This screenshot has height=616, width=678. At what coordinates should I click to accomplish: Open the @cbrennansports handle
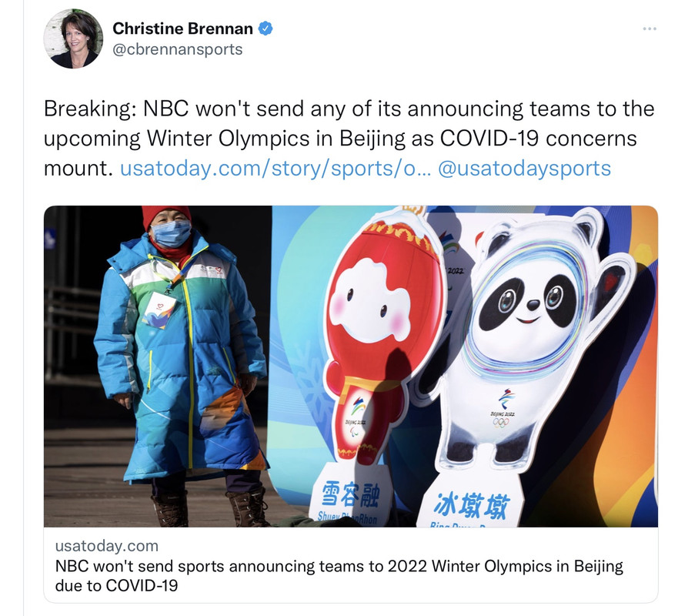tap(177, 49)
